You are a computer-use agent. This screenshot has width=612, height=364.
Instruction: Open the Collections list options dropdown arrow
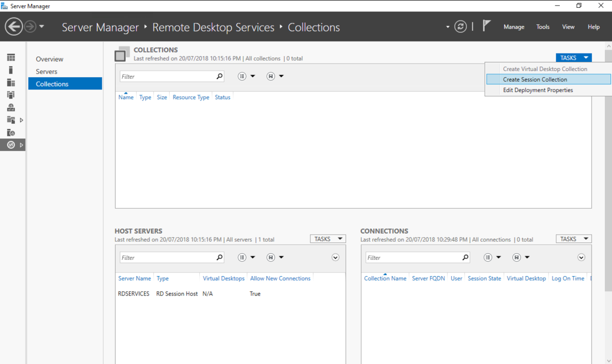(253, 76)
